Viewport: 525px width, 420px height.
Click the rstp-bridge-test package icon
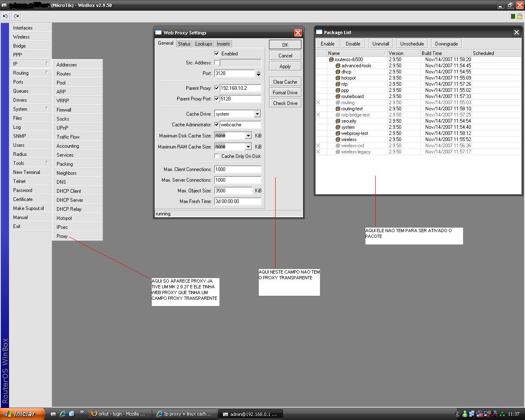pyautogui.click(x=338, y=115)
